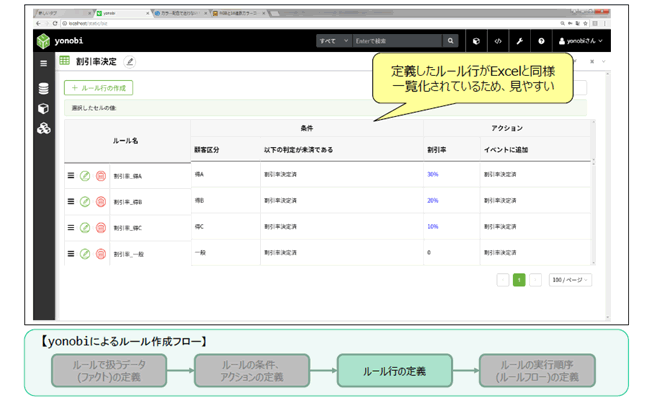This screenshot has width=650, height=400.
Task: Click the yonobi cube logo
Action: click(43, 41)
